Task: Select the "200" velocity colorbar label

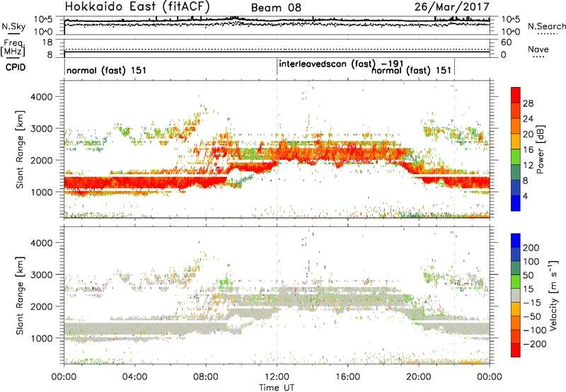Action: [531, 248]
